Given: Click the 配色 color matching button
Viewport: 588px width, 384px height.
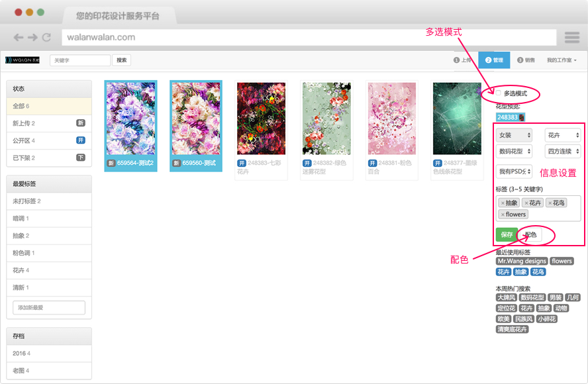Looking at the screenshot, I should tap(530, 234).
